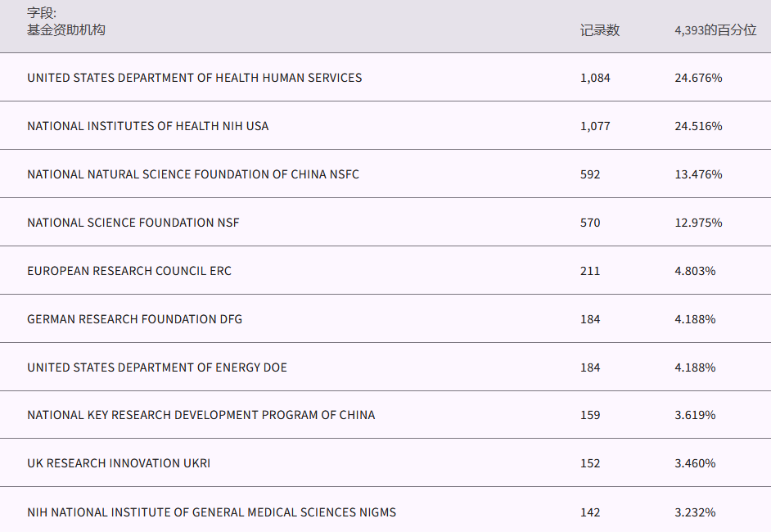Open the 1,077 records for NIH USA
Viewport: 771px width, 532px height.
[x=595, y=126]
